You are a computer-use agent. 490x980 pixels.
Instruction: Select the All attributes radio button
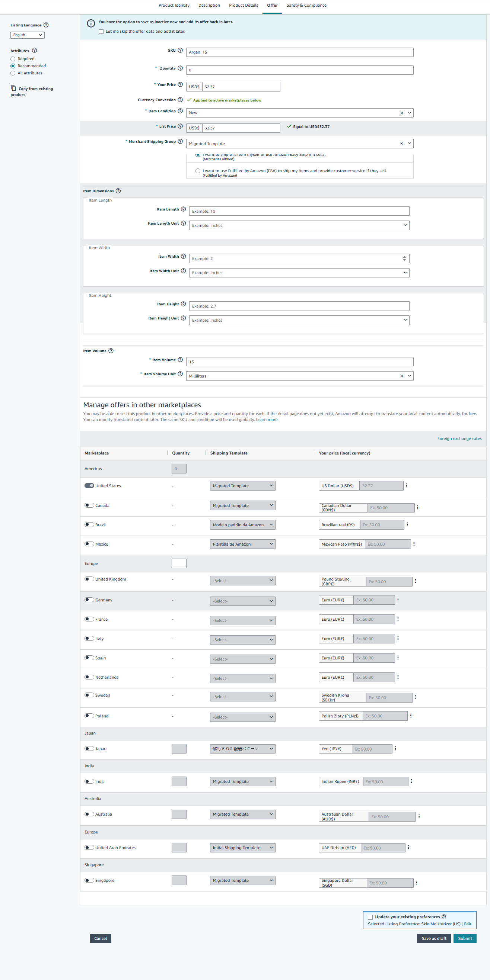tap(13, 73)
